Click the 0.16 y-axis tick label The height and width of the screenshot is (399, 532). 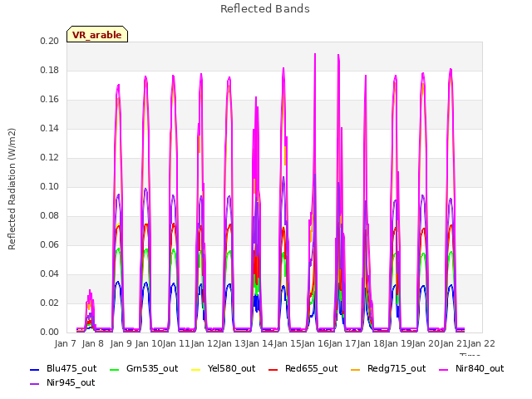coord(50,100)
